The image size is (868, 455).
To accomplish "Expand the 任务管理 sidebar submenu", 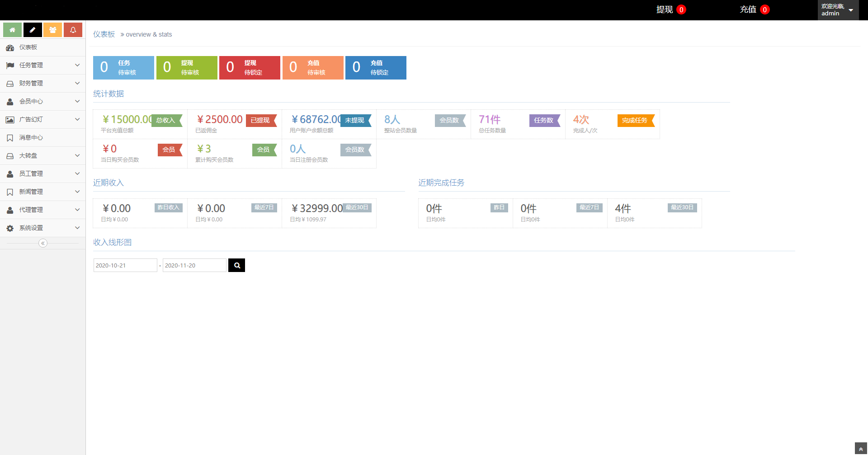I will click(42, 66).
